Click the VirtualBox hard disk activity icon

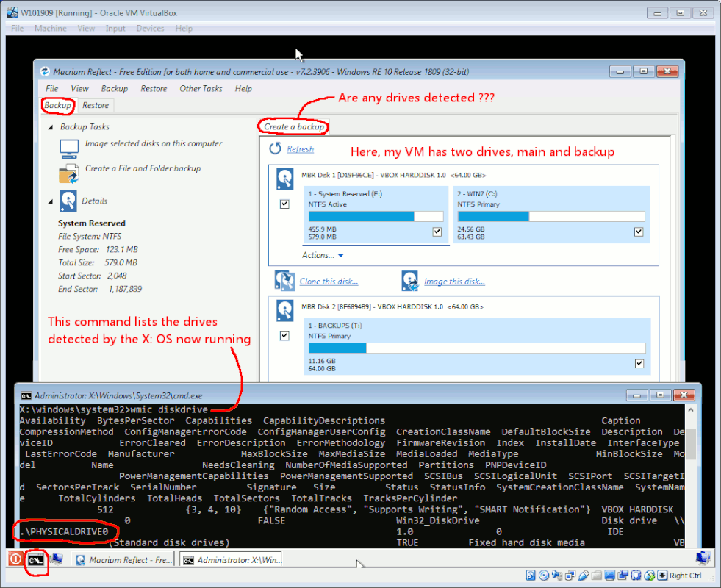pyautogui.click(x=531, y=575)
